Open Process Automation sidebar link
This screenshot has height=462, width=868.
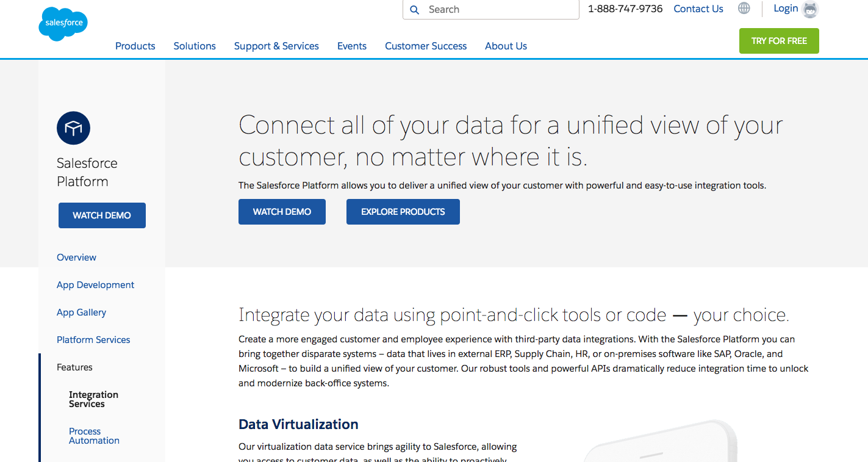click(x=94, y=436)
